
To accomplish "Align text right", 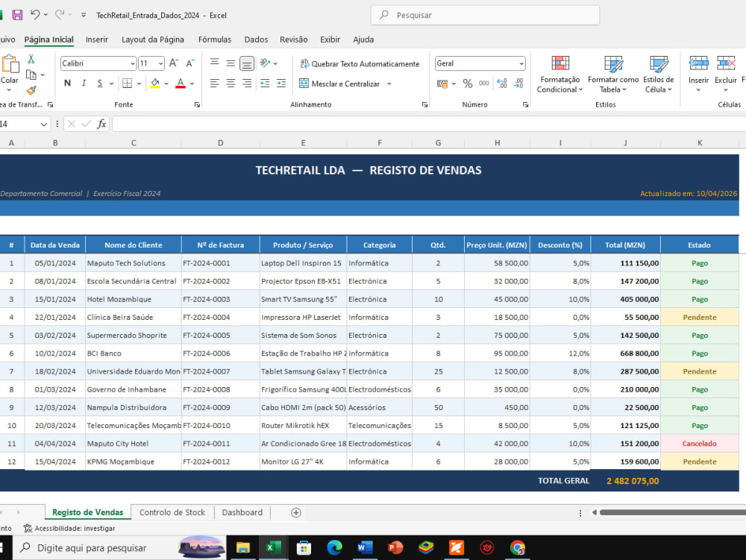I will click(247, 84).
